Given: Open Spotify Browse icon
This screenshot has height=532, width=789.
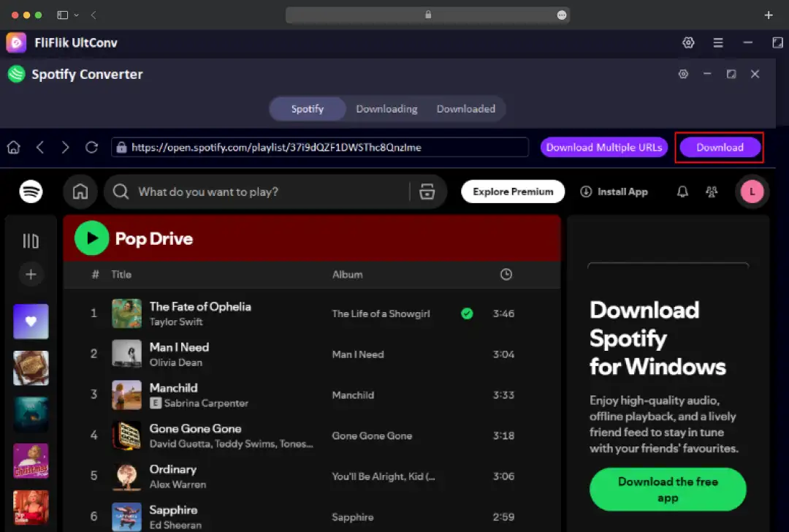Looking at the screenshot, I should [427, 191].
